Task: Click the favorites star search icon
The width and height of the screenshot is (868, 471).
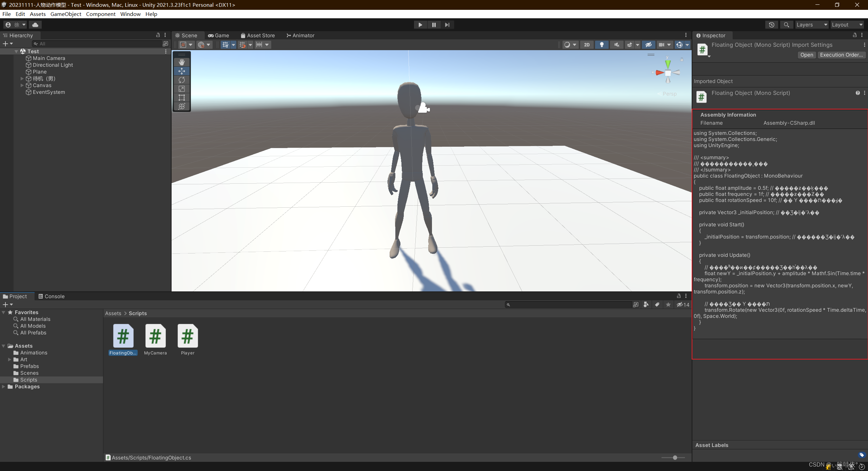Action: pos(668,305)
